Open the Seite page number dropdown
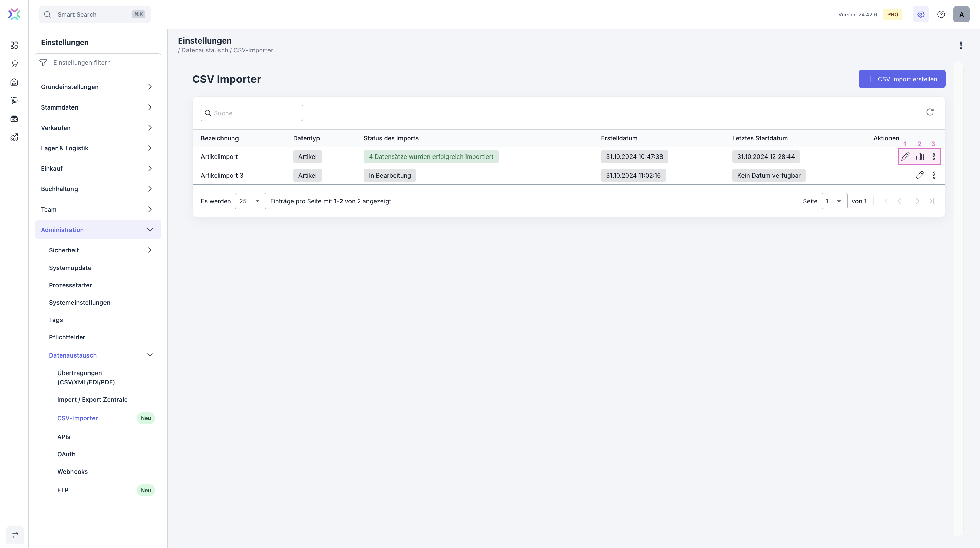This screenshot has width=980, height=548. [834, 201]
